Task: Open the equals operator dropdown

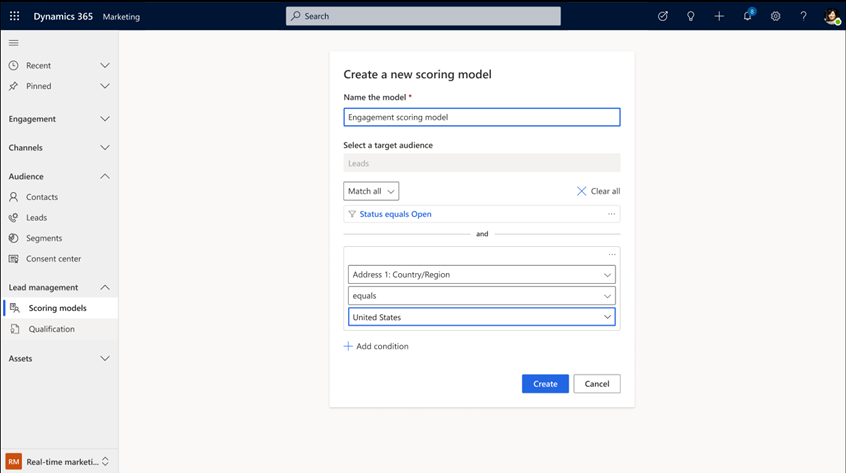Action: 482,296
